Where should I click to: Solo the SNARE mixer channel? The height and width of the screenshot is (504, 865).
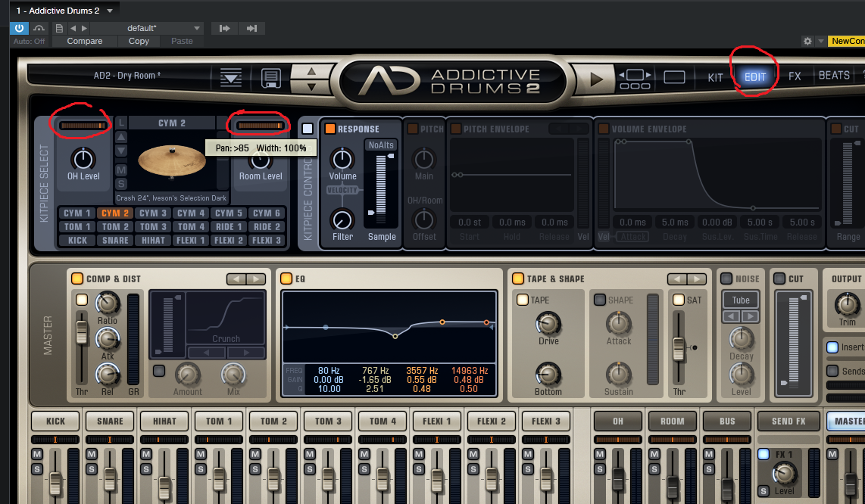pyautogui.click(x=92, y=469)
